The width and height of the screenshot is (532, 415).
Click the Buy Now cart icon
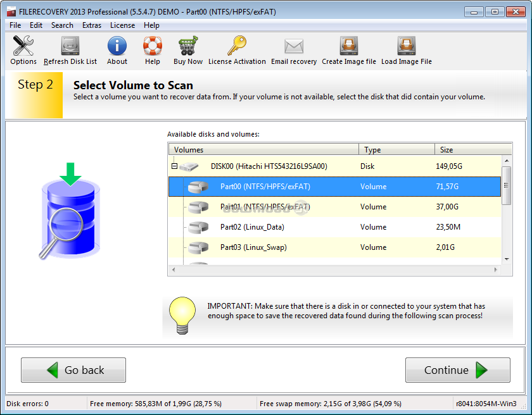coord(188,46)
